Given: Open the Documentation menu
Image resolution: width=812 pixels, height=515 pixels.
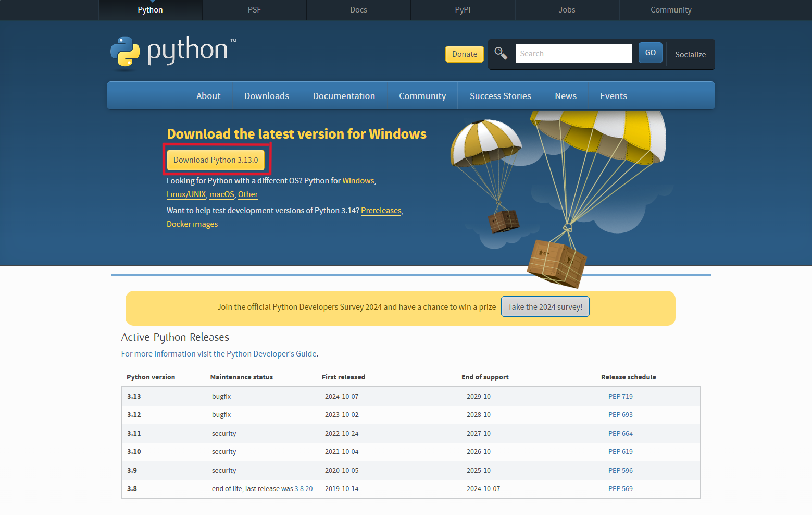Looking at the screenshot, I should point(344,96).
